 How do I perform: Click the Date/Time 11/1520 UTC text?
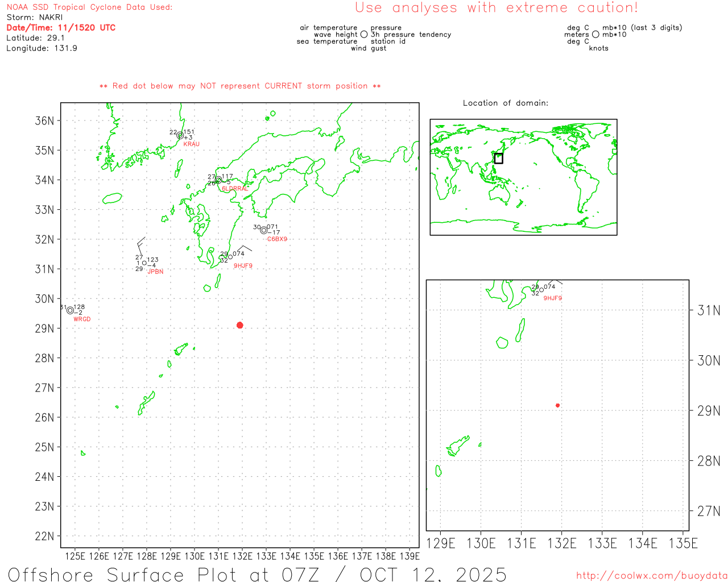coord(61,27)
